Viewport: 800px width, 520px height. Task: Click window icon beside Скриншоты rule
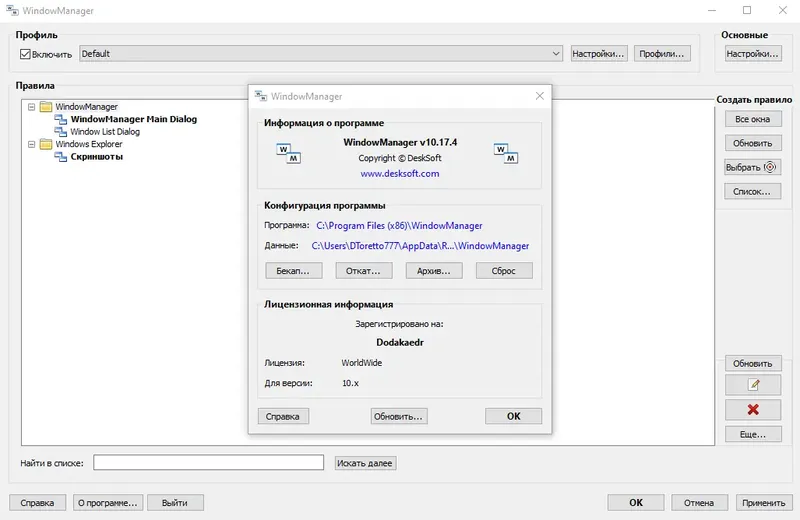pos(61,157)
